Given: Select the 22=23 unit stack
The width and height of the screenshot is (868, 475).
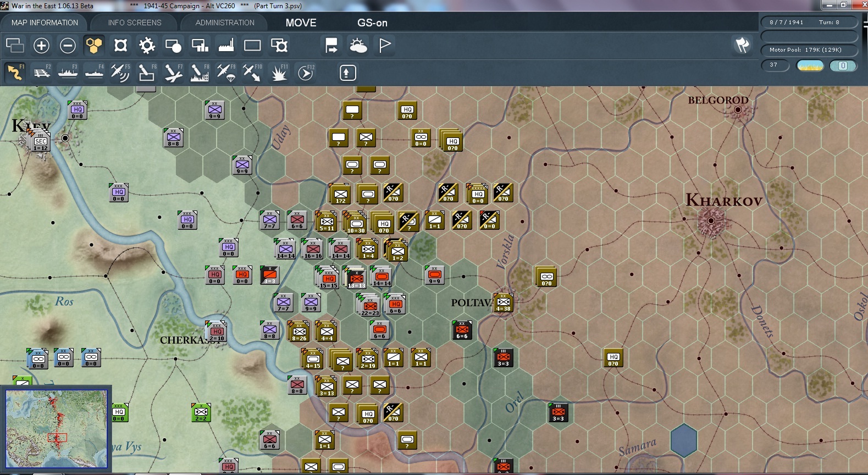Looking at the screenshot, I should 370,306.
